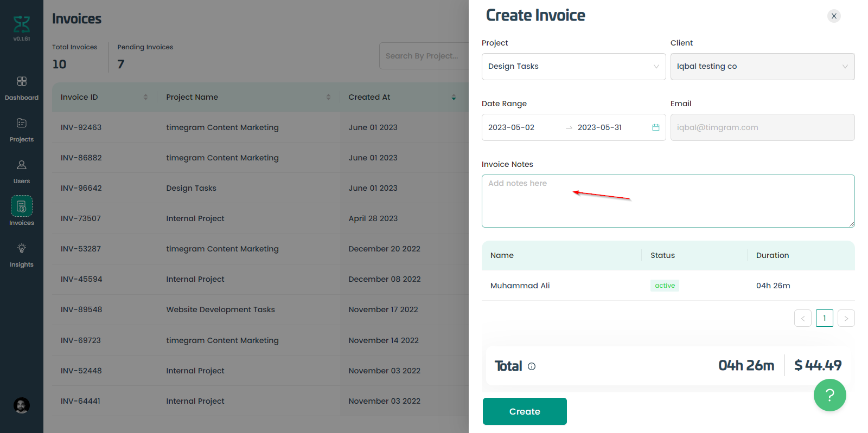Screen dimensions: 868x433
Task: Click Design Tasks in project name column
Action: [191, 188]
